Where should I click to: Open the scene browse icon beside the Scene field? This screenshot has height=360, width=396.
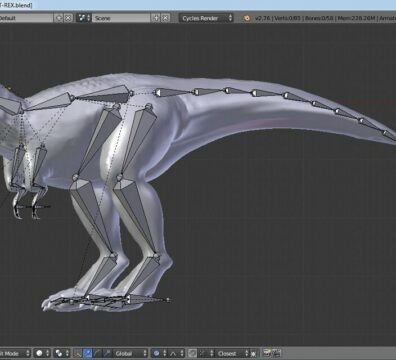pyautogui.click(x=83, y=18)
